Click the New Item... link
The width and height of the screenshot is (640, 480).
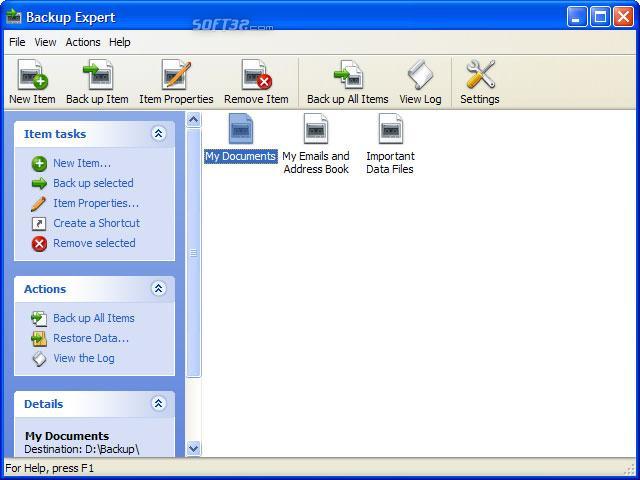pos(82,163)
